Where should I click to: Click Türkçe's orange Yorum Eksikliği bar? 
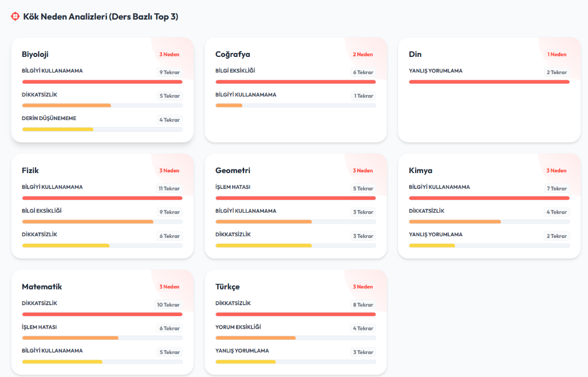click(x=256, y=338)
